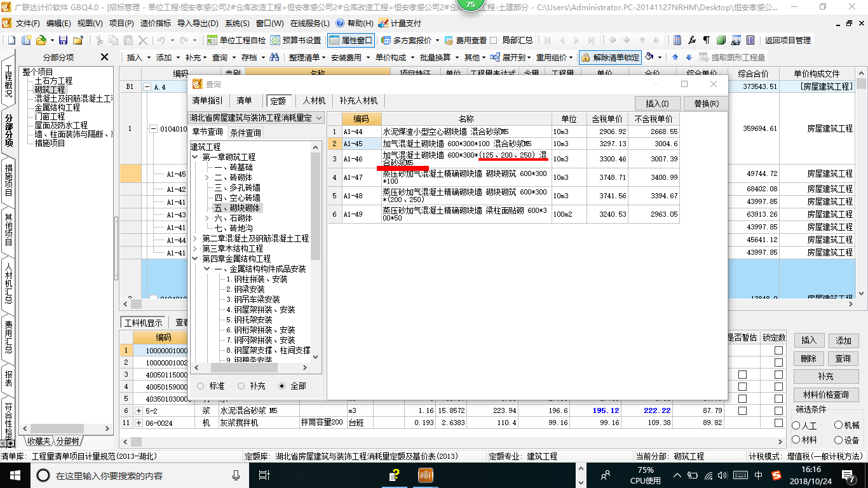Click the binoculars find icon

click(x=275, y=57)
